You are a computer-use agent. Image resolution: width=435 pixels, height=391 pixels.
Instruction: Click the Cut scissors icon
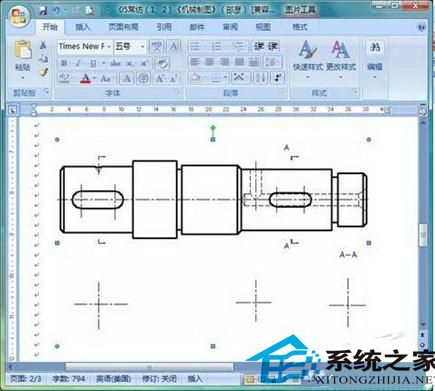43,45
